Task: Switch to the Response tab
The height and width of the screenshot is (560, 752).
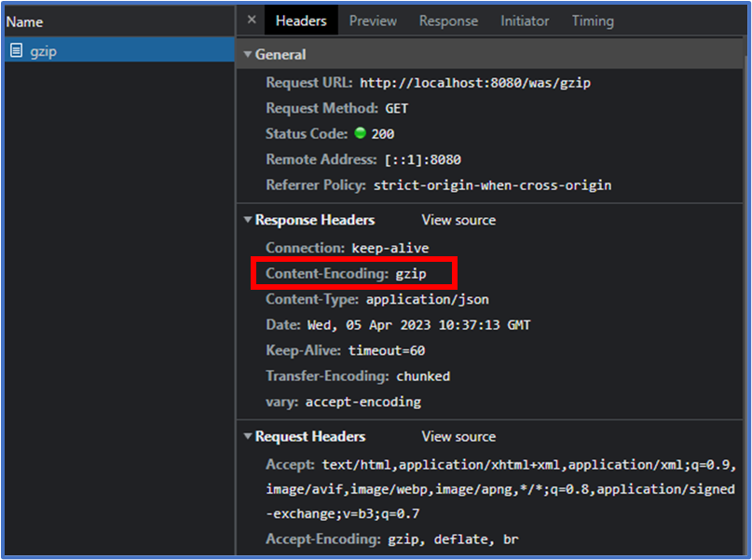Action: (x=448, y=20)
